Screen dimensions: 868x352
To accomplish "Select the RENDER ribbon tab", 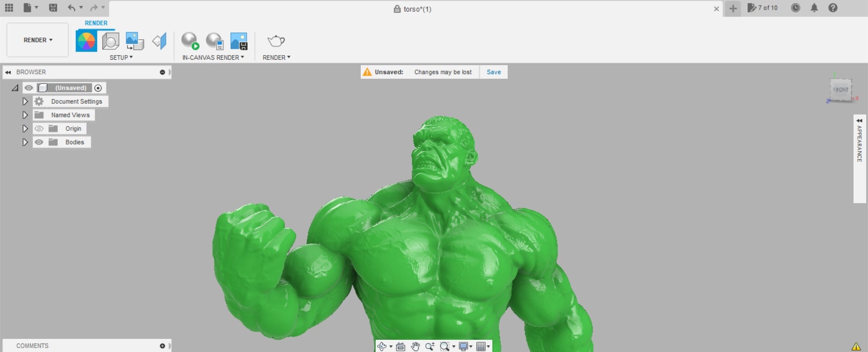I will click(96, 23).
